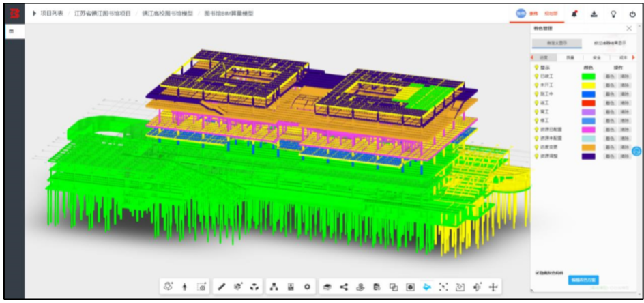Screen dimensions: 644x303
Task: Click the green 已竣工 color swatch
Action: click(x=588, y=76)
